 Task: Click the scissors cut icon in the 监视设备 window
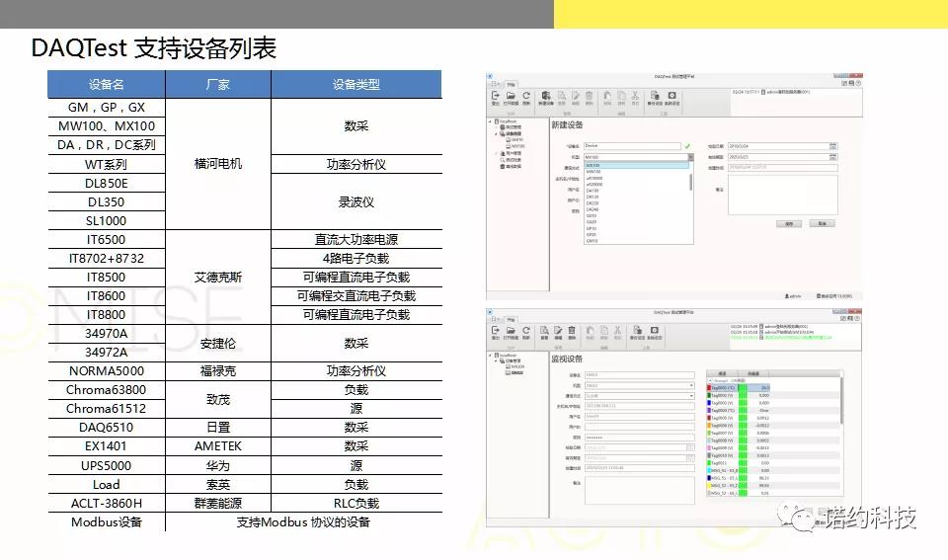click(x=617, y=330)
